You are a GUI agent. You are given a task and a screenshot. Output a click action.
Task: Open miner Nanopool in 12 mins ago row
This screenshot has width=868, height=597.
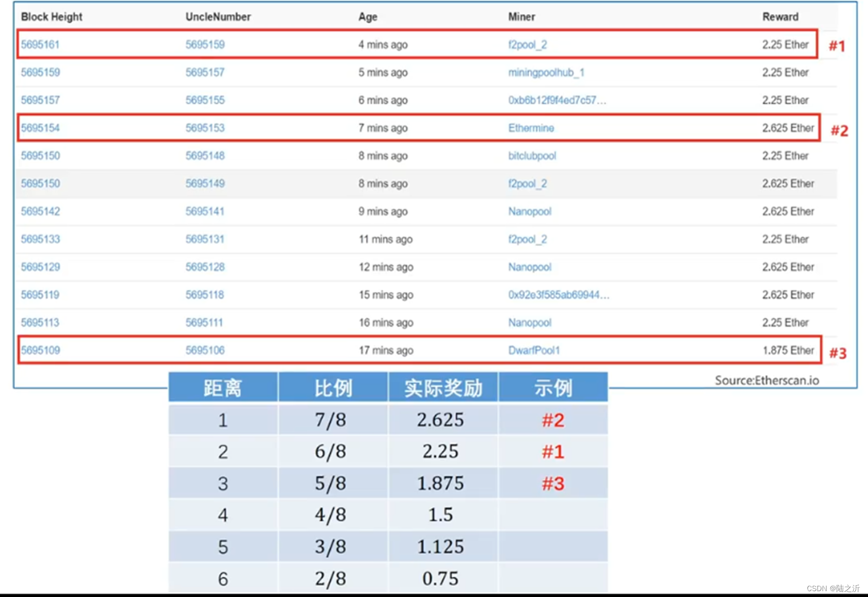pos(530,267)
